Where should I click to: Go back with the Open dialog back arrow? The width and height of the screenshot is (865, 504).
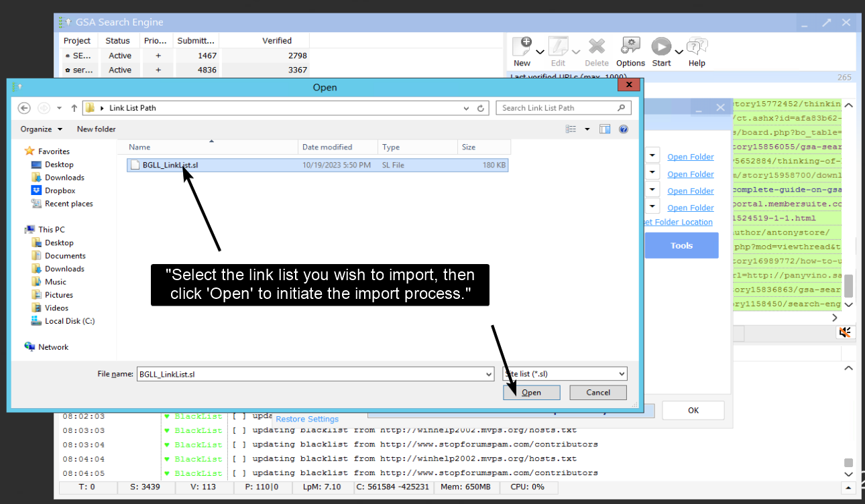pyautogui.click(x=24, y=108)
